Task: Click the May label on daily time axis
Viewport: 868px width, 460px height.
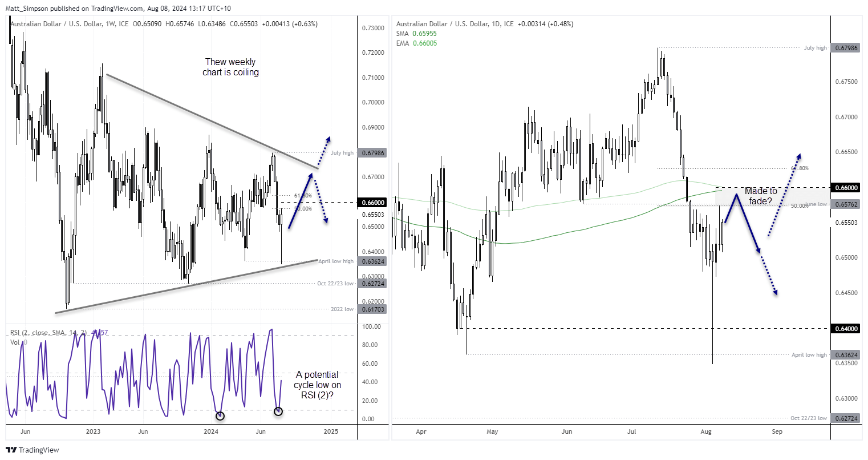Action: (x=492, y=431)
